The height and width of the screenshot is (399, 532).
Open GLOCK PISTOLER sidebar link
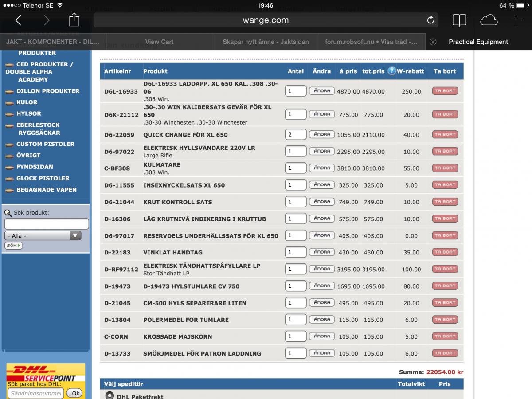[43, 178]
